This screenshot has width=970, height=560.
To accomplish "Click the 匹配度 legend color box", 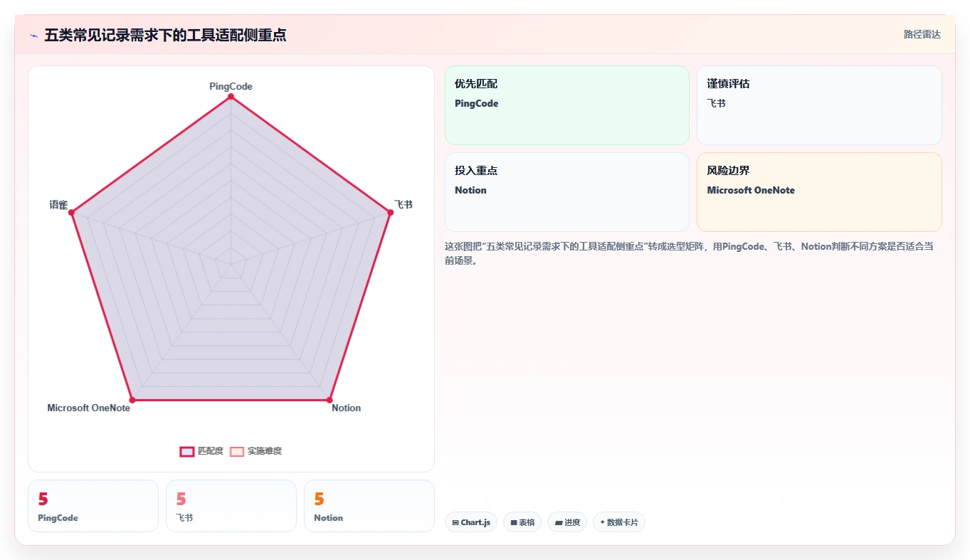I will click(x=186, y=451).
